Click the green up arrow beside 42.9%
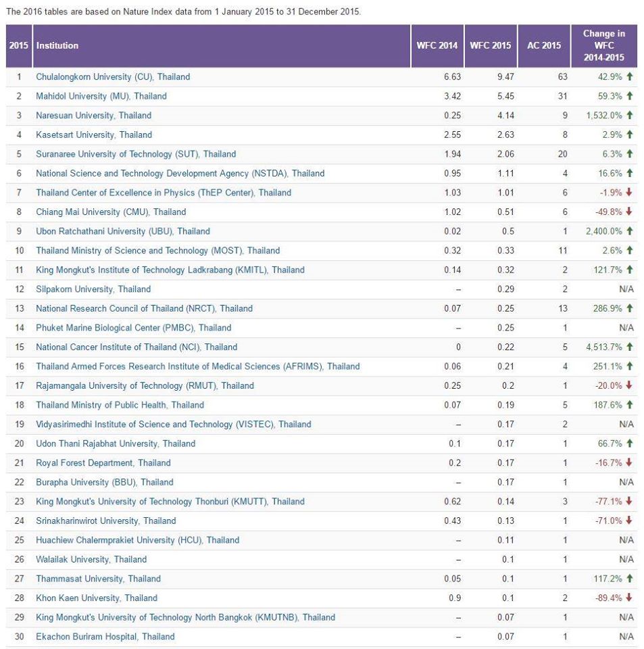 [630, 76]
